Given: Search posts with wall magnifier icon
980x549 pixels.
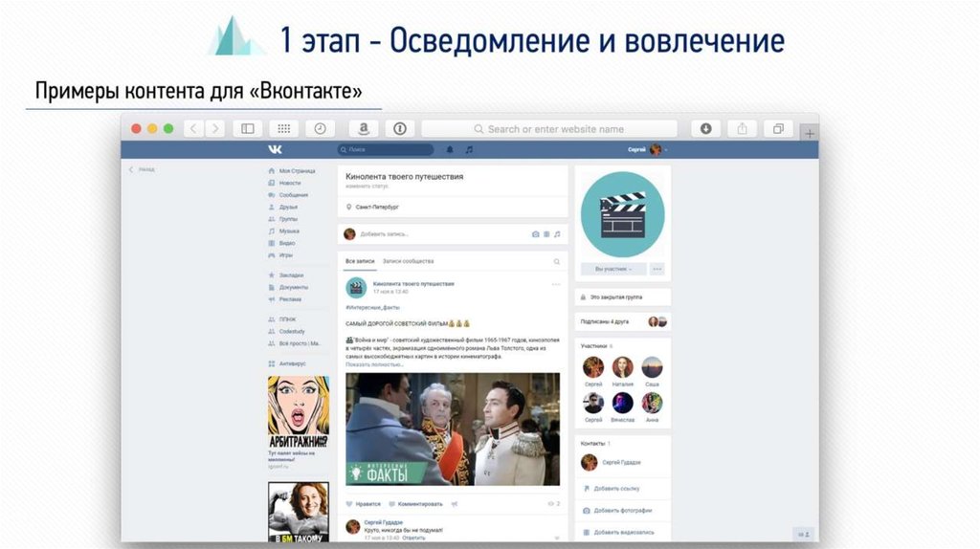Looking at the screenshot, I should tap(556, 261).
